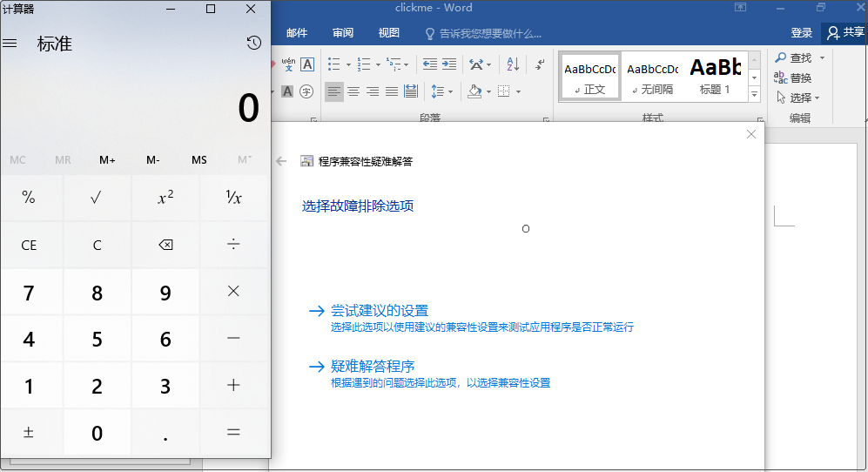868x472 pixels.
Task: Toggle distributed alignment in Word ribbon
Action: (411, 91)
